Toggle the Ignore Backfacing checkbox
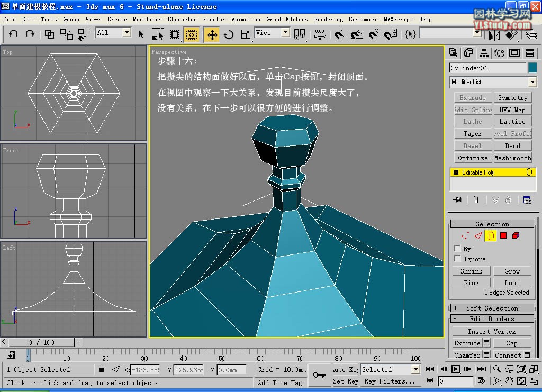 458,258
